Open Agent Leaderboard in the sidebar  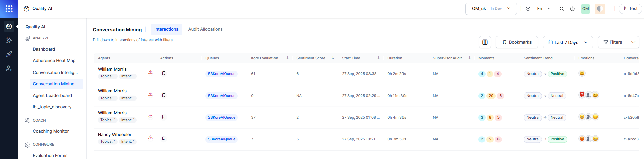coord(52,96)
